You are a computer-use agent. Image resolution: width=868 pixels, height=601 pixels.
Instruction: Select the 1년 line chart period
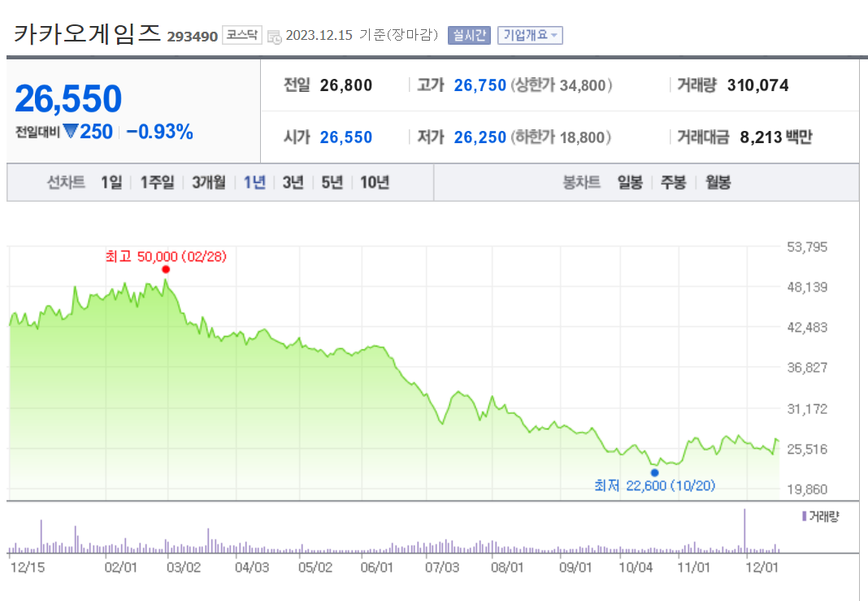click(x=254, y=182)
